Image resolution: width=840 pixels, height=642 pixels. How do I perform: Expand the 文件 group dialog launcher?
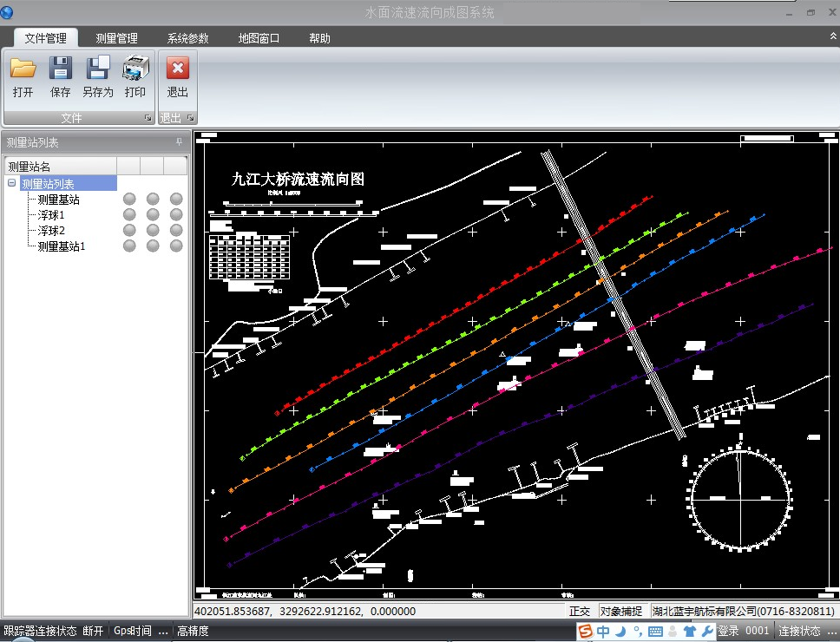[148, 118]
